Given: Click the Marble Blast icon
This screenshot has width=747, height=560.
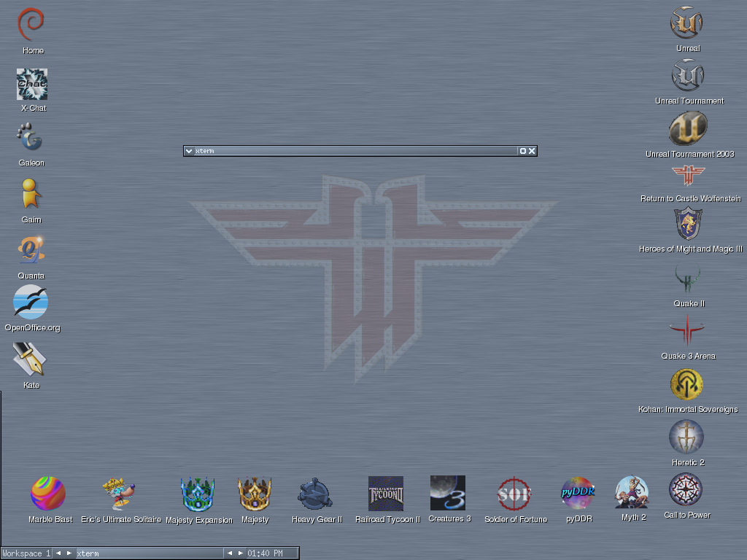Looking at the screenshot, I should [x=48, y=494].
